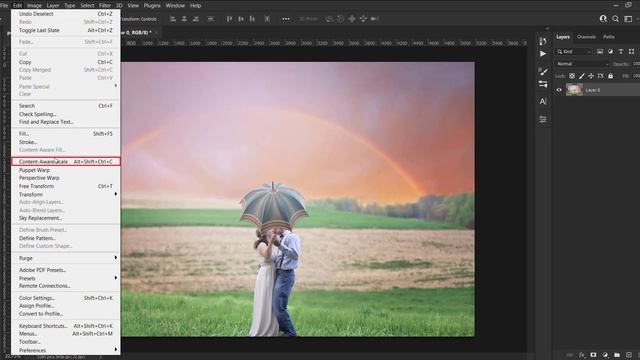Create a new fill or adjustment layer
The width and height of the screenshot is (640, 360).
[x=605, y=355]
